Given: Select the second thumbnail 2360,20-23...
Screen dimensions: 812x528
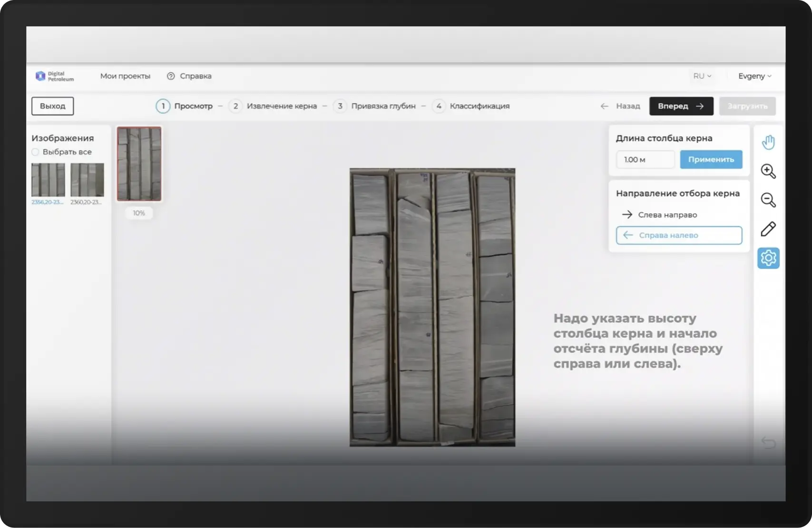Looking at the screenshot, I should point(87,180).
